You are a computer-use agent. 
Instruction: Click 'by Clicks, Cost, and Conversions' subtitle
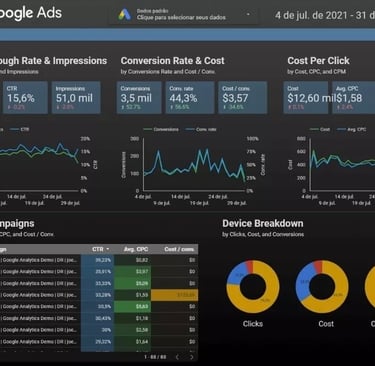click(x=263, y=234)
